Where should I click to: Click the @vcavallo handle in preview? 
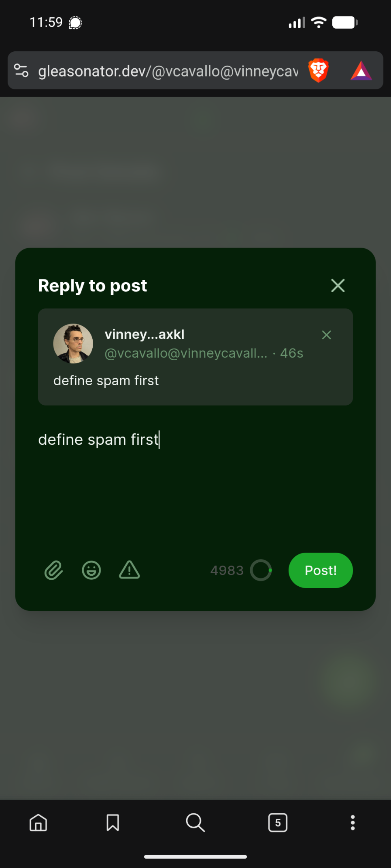186,353
